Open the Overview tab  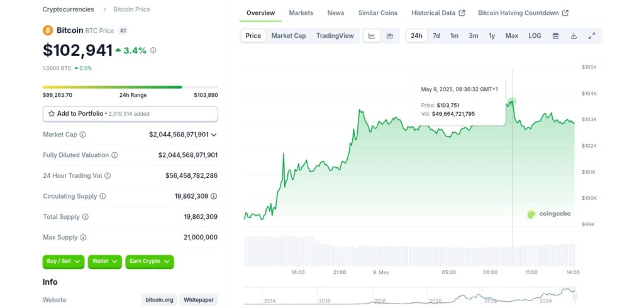(x=261, y=13)
